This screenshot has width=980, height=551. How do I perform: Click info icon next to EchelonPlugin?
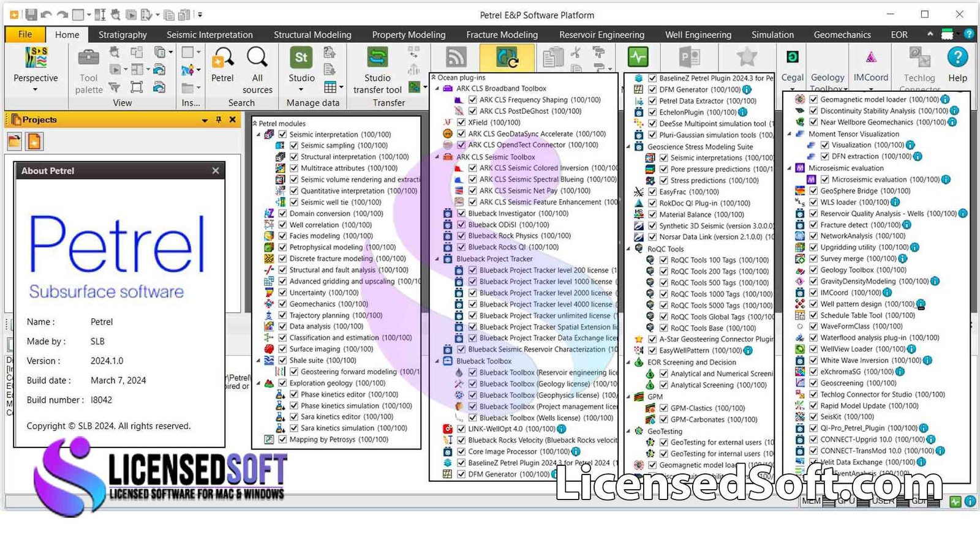tap(742, 112)
